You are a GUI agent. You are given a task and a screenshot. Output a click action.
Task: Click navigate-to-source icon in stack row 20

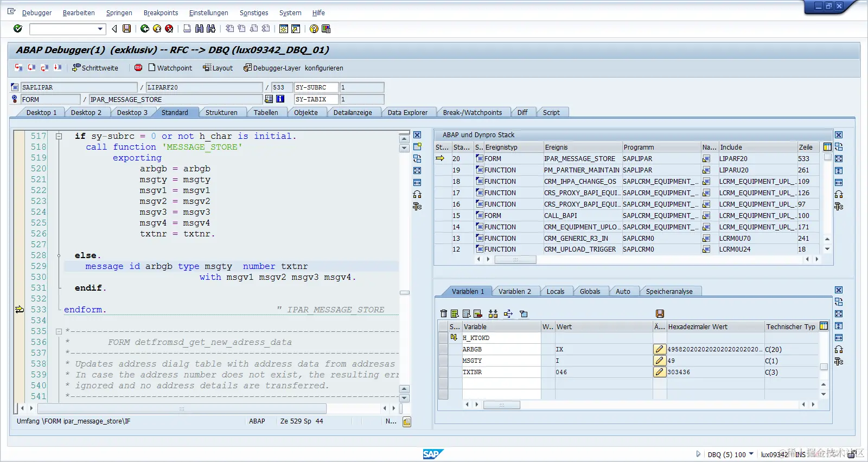click(706, 159)
